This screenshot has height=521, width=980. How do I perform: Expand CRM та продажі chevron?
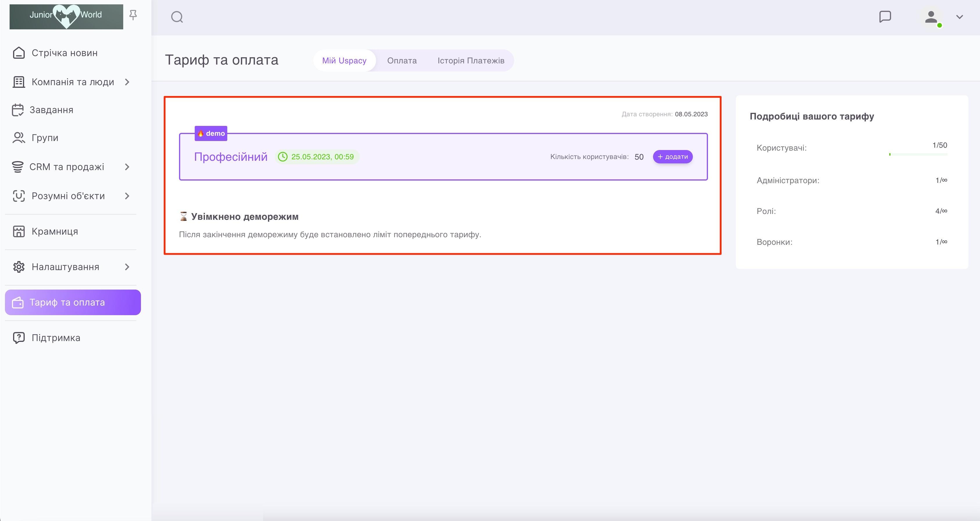(x=127, y=167)
